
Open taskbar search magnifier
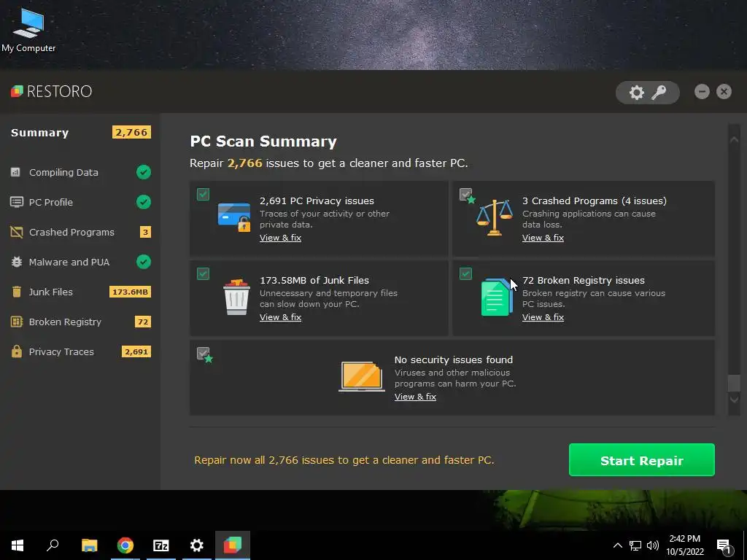[53, 545]
